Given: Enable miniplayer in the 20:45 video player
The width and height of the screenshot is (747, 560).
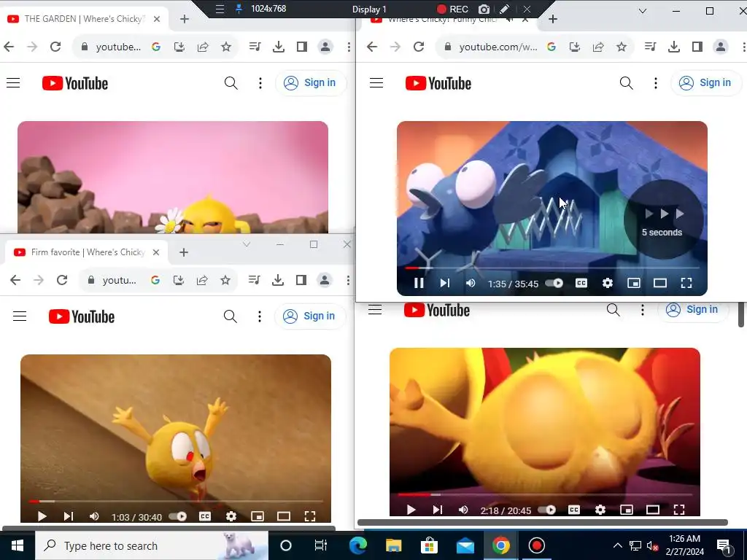Looking at the screenshot, I should point(627,510).
